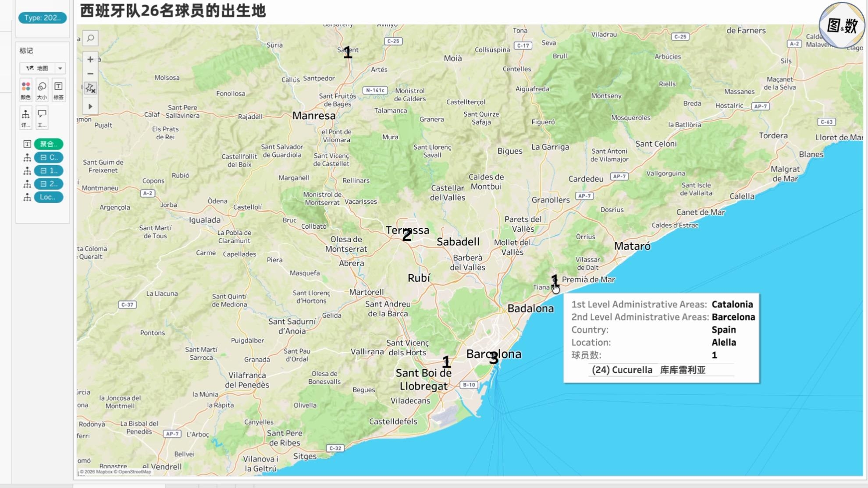Expand the map toolbar arrow flyout
The width and height of the screenshot is (868, 488).
click(x=90, y=106)
